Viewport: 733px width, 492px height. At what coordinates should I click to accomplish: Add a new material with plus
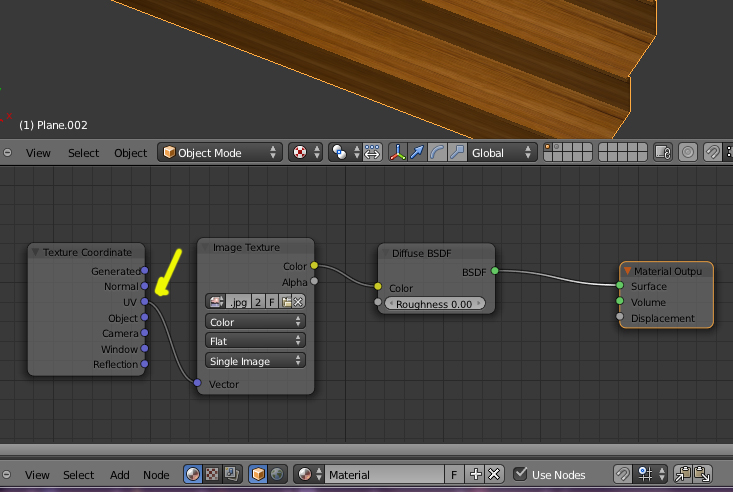pos(475,474)
